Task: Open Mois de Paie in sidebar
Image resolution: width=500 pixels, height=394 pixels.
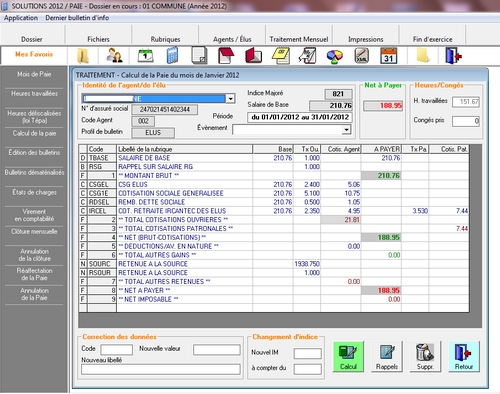Action: coord(34,74)
